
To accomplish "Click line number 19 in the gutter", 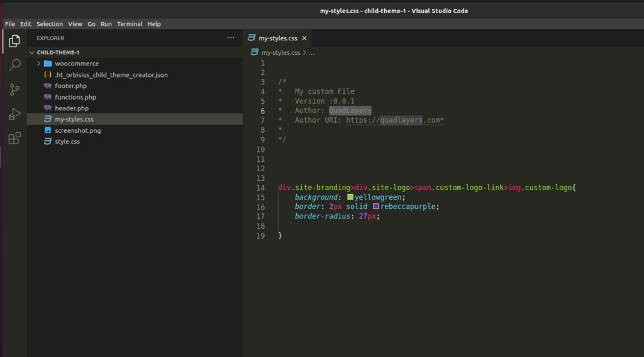I will pyautogui.click(x=261, y=235).
